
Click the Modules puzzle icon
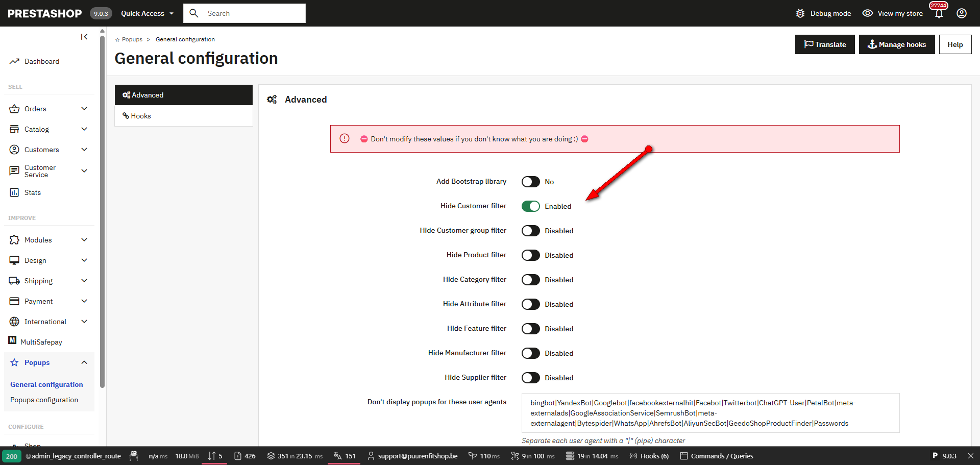[14, 240]
